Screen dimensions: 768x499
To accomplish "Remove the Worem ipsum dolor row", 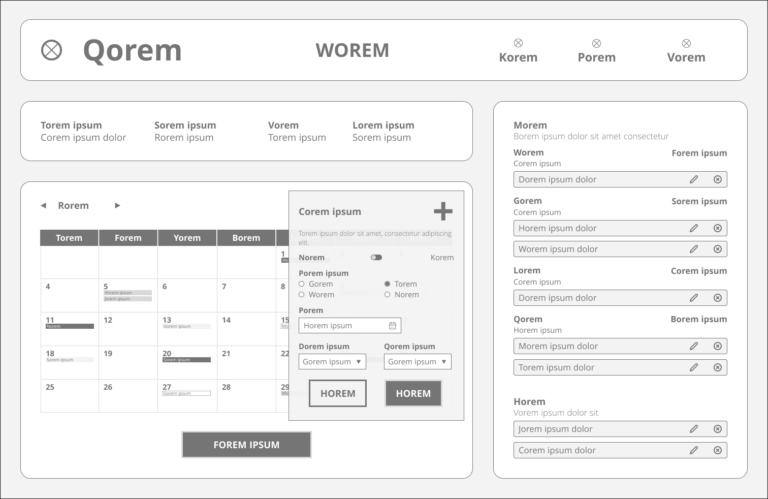I will (718, 249).
